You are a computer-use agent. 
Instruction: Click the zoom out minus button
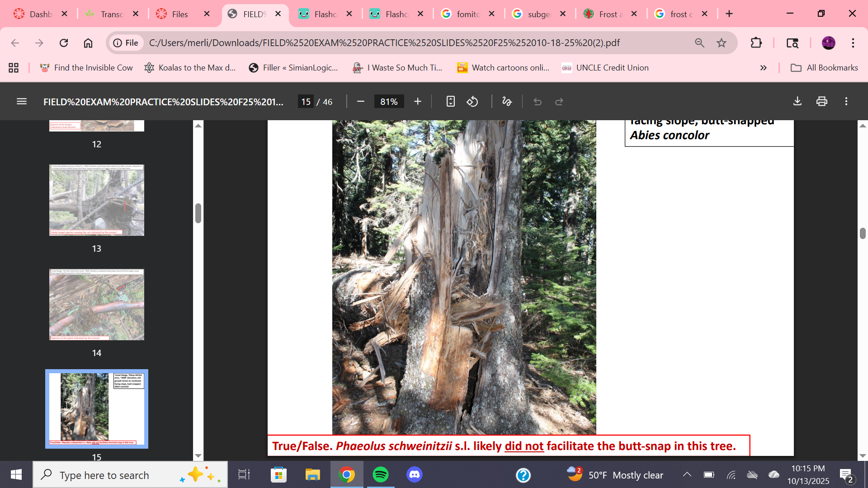(360, 102)
